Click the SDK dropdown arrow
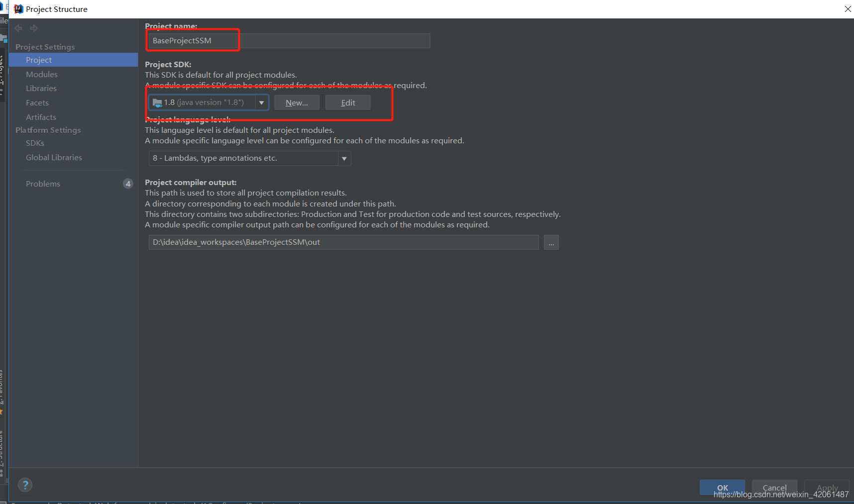854x504 pixels. [262, 102]
